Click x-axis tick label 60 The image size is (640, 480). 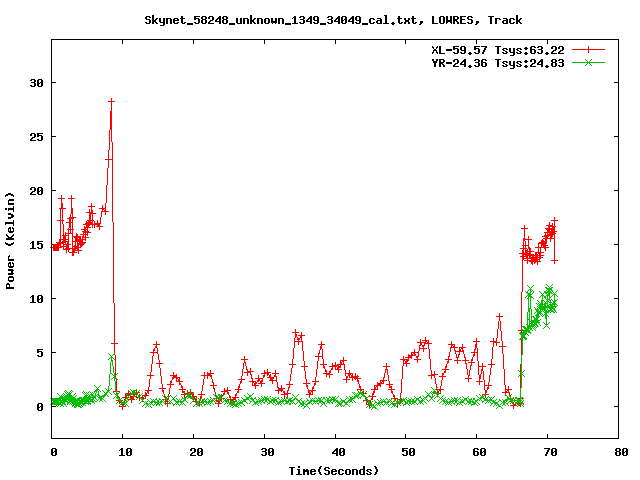coord(479,452)
